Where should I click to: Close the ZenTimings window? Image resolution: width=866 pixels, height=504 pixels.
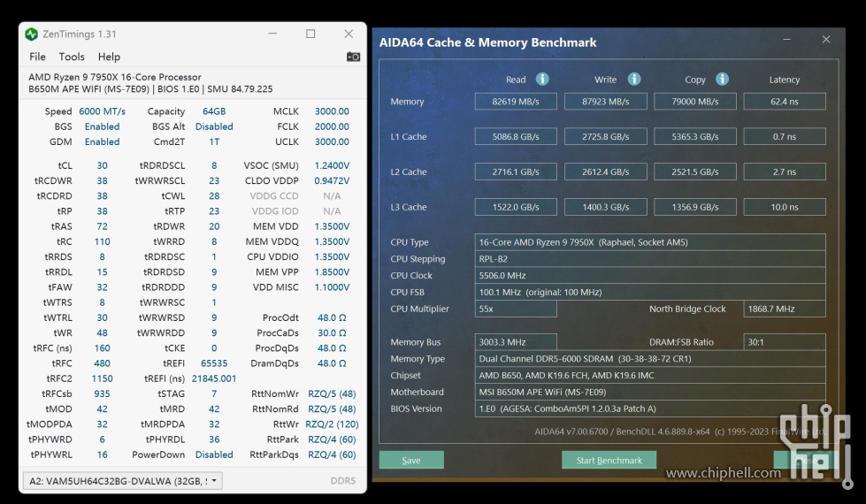pyautogui.click(x=349, y=34)
